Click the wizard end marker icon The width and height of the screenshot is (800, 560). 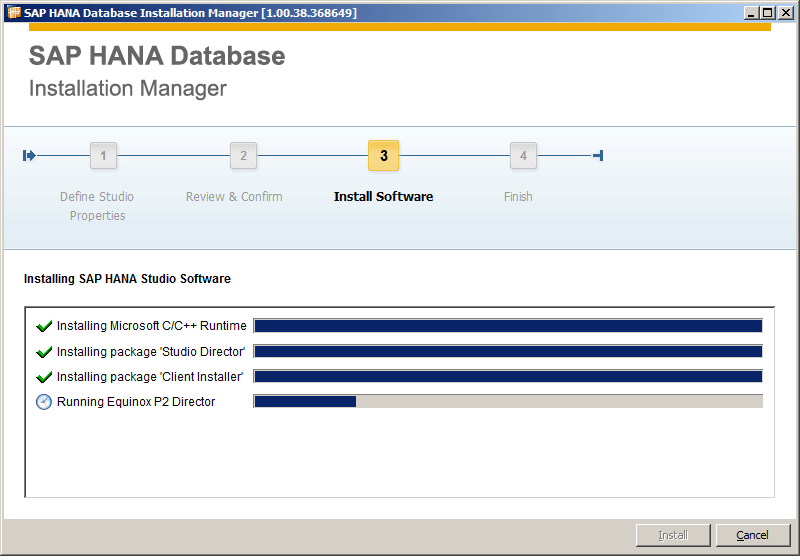coord(597,155)
